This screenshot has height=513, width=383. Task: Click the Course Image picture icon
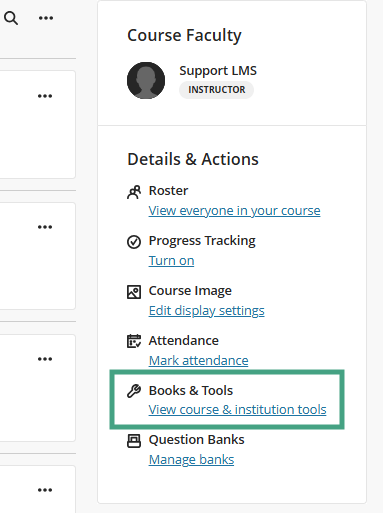click(134, 292)
